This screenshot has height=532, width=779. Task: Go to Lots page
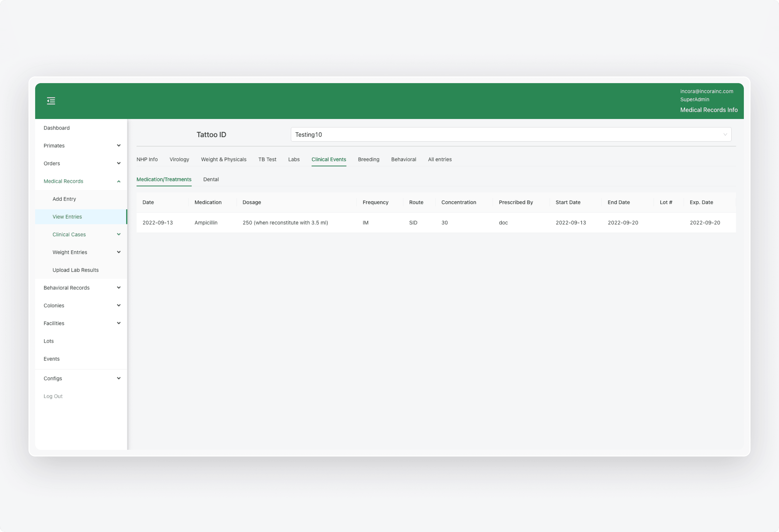(49, 341)
